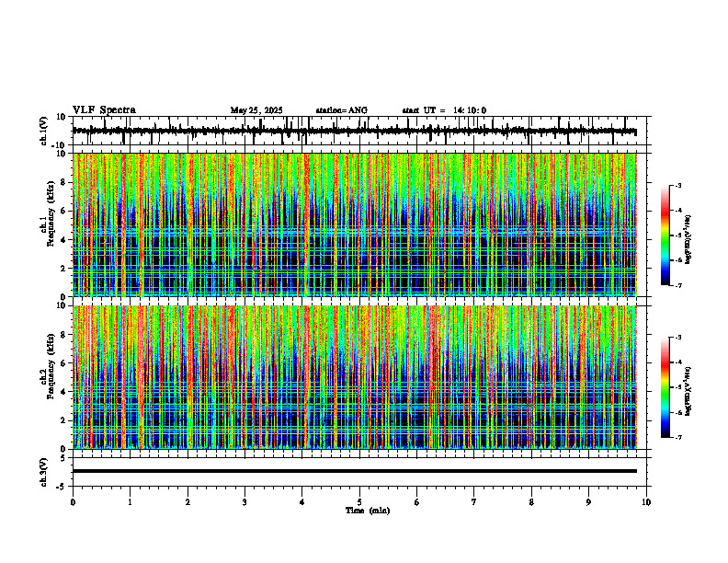Click the "-10" tick of the ch.1(V) axis

coord(60,144)
